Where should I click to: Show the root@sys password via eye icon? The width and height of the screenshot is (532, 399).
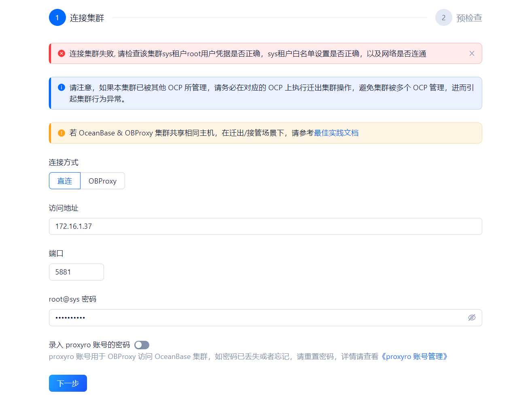tap(472, 318)
